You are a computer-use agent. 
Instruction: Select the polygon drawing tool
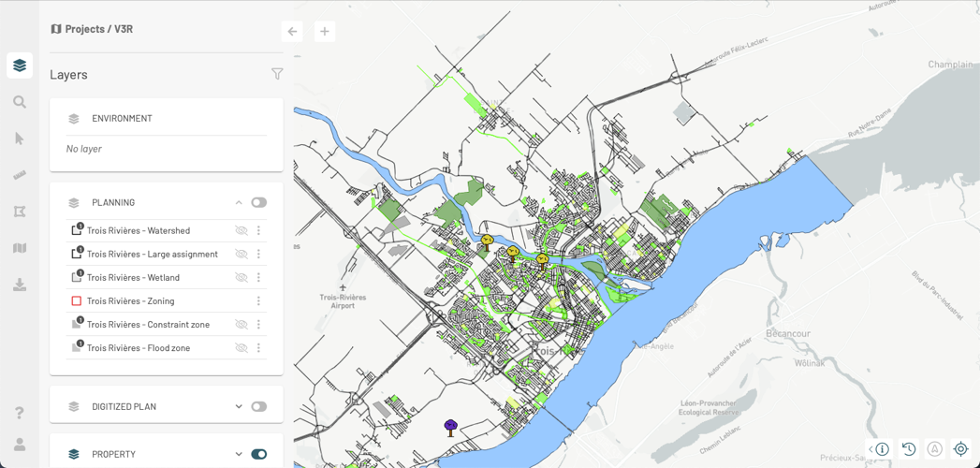(x=20, y=212)
